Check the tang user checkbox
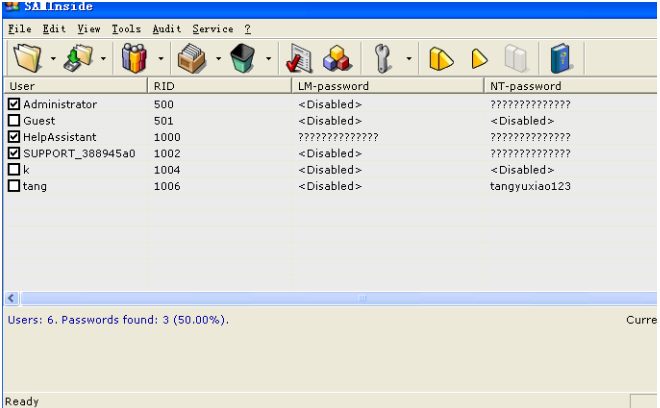Viewport: 660px width, 408px height. coord(14,186)
